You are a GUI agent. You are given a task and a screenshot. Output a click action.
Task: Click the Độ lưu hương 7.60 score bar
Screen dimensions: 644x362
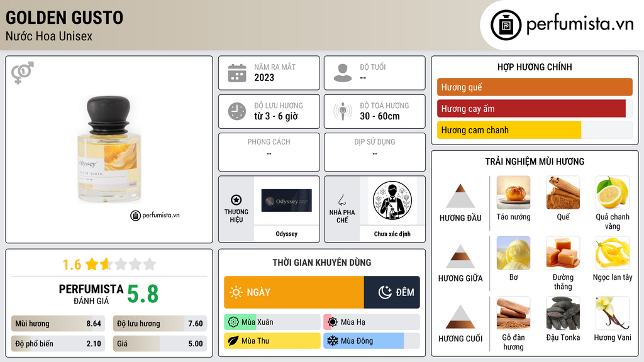coord(160,324)
